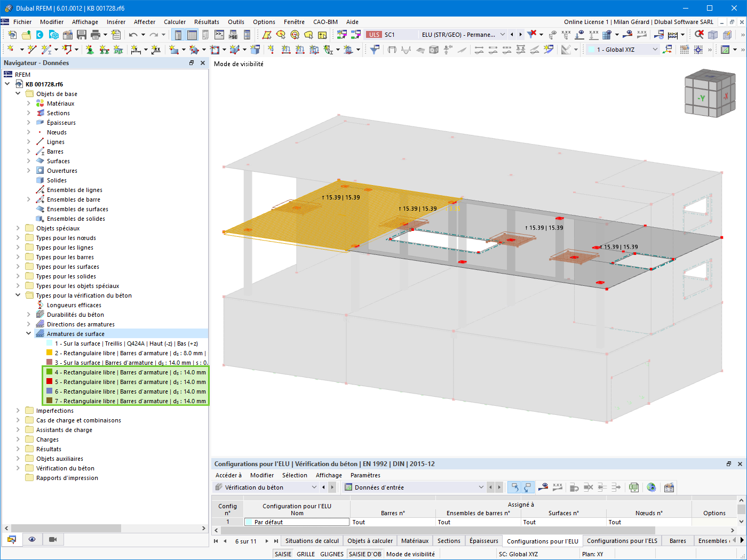Click the eye views icon at navigator bottom

tap(32, 539)
